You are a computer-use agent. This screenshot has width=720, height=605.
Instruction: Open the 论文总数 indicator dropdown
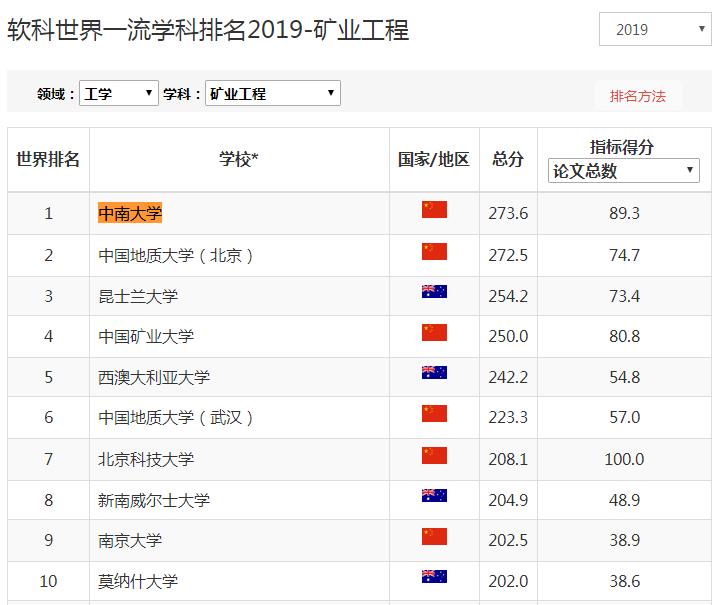624,171
